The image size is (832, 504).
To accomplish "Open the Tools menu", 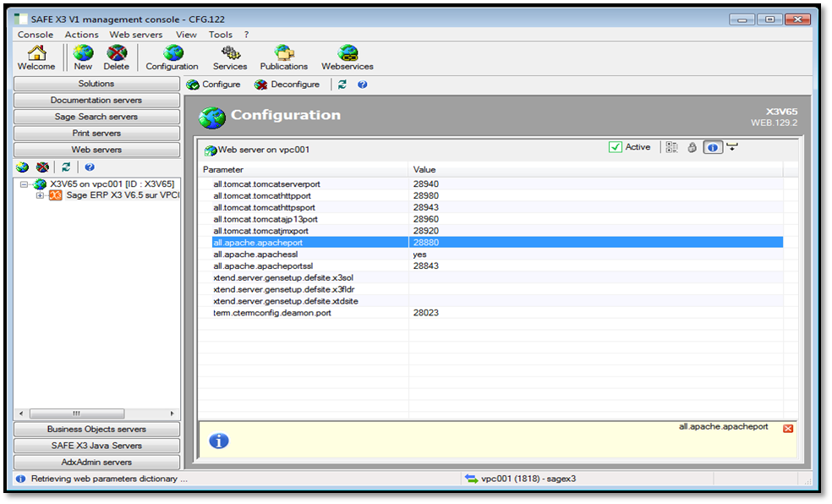I will point(221,35).
